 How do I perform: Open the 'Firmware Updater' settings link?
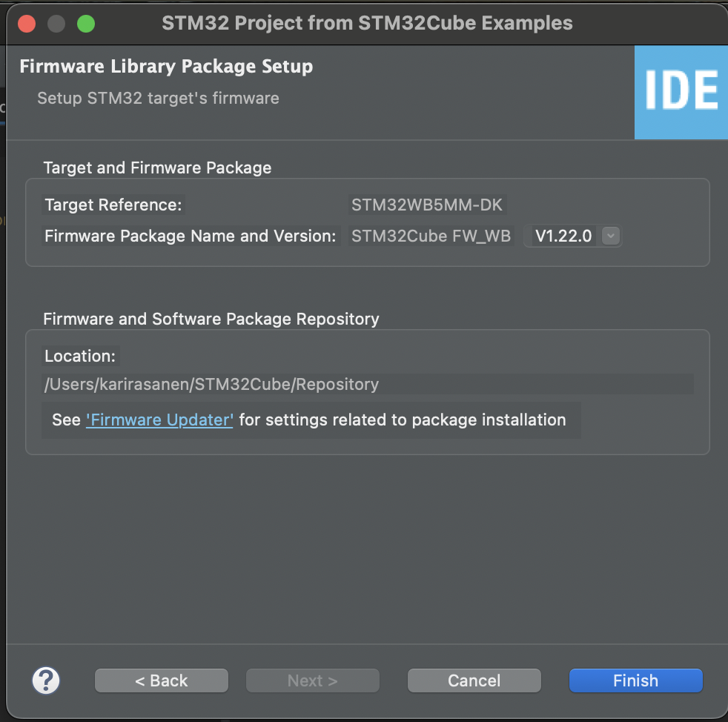click(159, 420)
